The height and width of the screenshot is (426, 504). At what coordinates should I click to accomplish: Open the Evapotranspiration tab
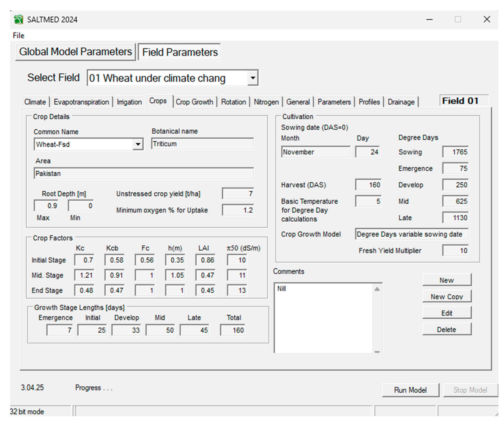[81, 102]
